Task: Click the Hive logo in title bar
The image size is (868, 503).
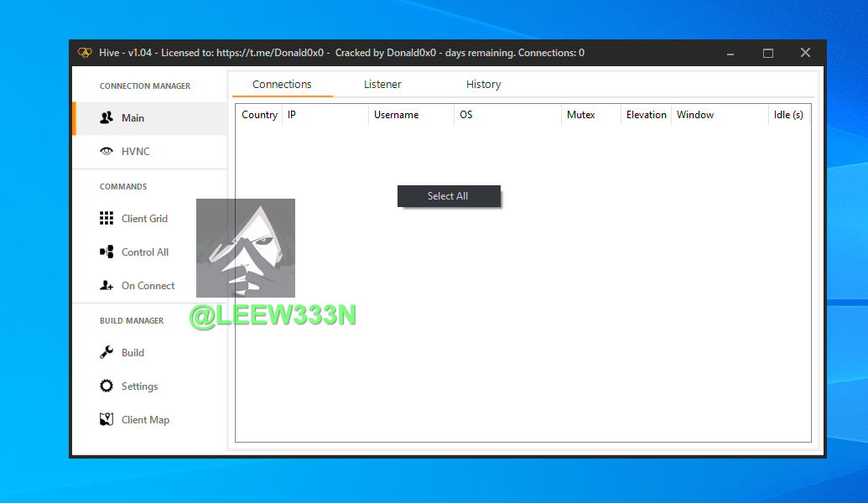Action: (x=85, y=53)
